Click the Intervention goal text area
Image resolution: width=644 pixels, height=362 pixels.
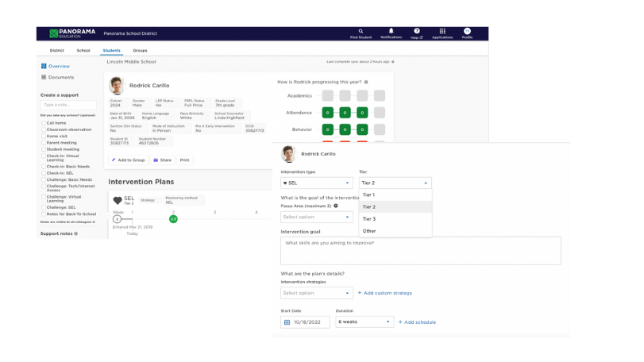pyautogui.click(x=421, y=250)
